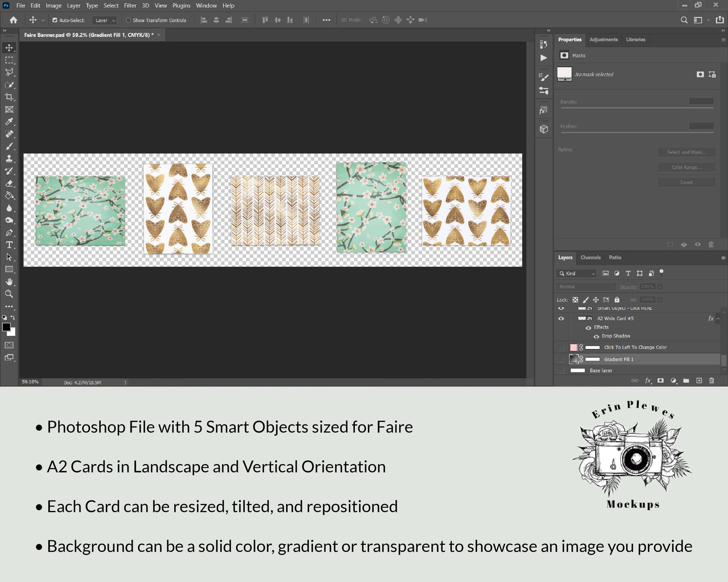Activate the Zoom tool
This screenshot has height=582, width=728.
pyautogui.click(x=9, y=294)
